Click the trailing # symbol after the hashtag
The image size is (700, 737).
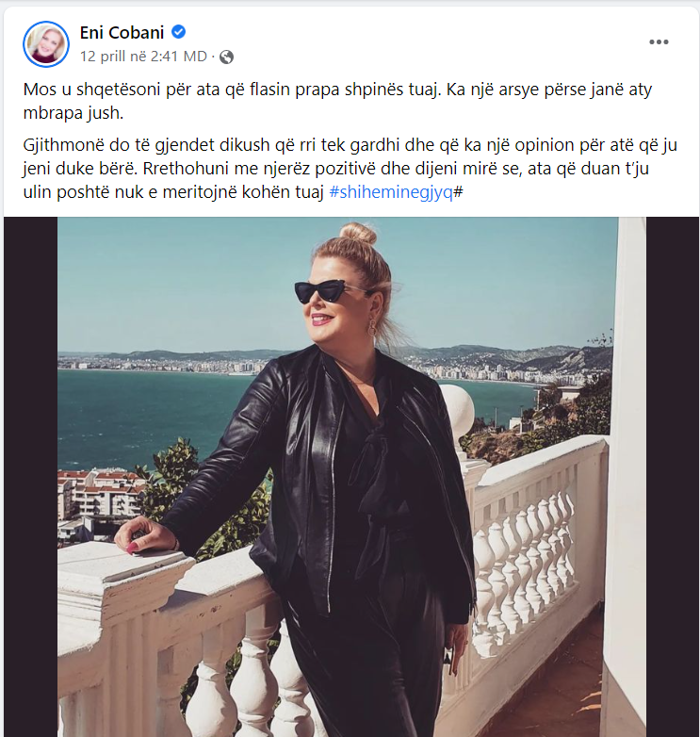click(459, 192)
